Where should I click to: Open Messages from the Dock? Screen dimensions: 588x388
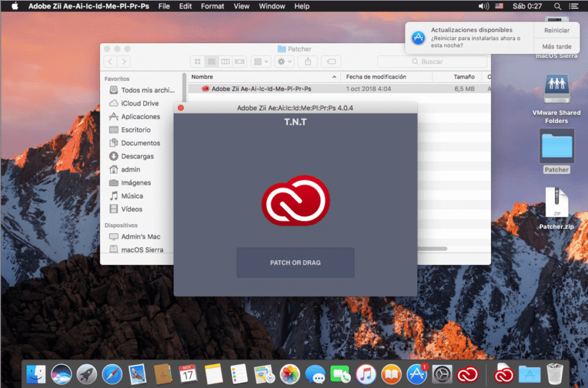(315, 374)
